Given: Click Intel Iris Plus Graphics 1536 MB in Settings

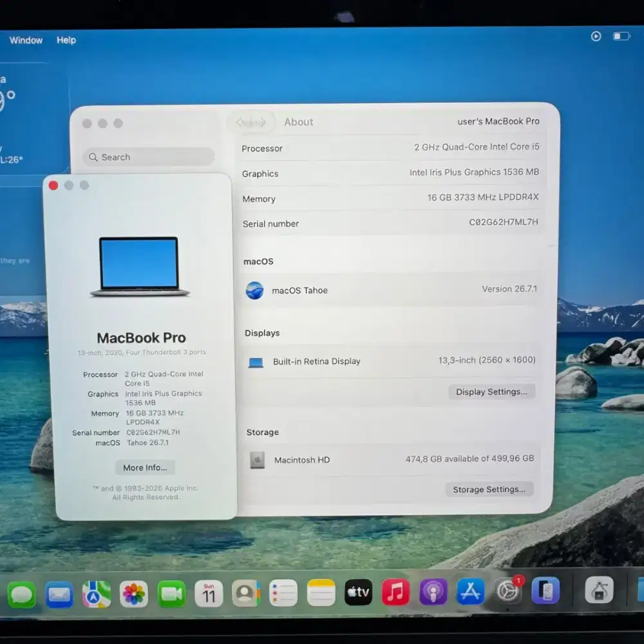Looking at the screenshot, I should pos(474,172).
